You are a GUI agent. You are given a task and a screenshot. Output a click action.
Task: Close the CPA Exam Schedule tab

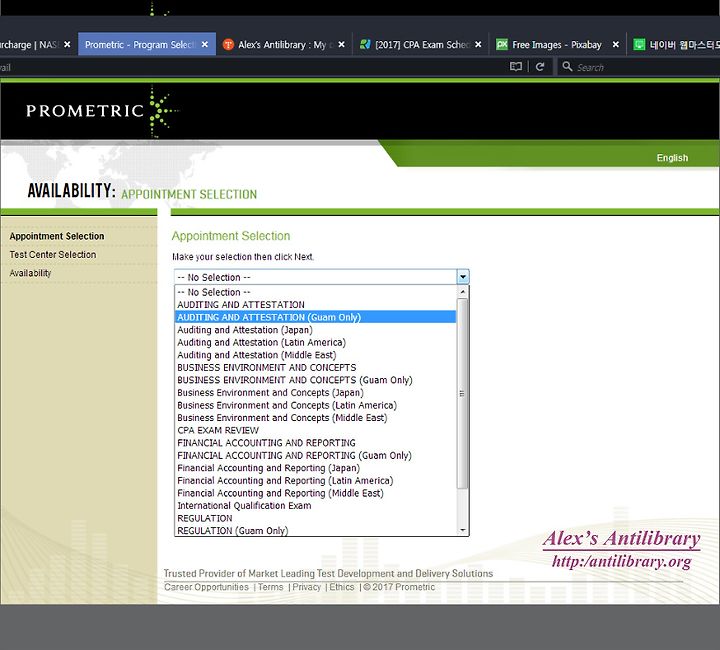click(x=478, y=45)
